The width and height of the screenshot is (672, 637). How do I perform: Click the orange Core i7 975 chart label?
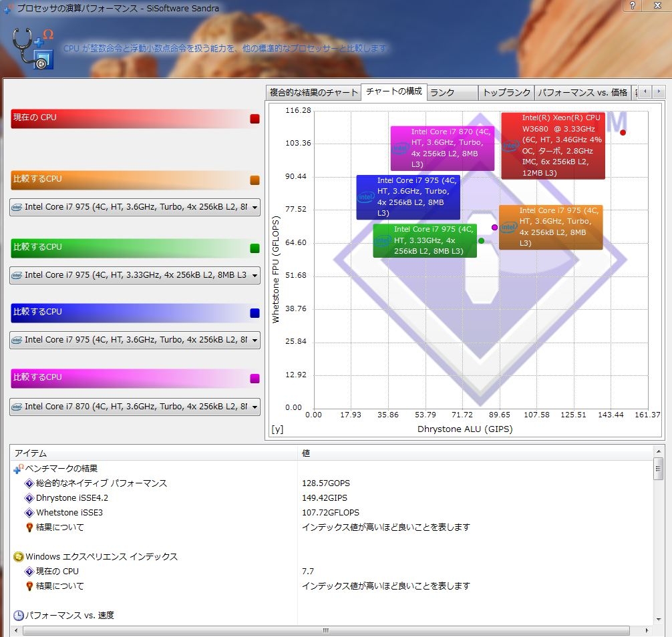(x=550, y=227)
